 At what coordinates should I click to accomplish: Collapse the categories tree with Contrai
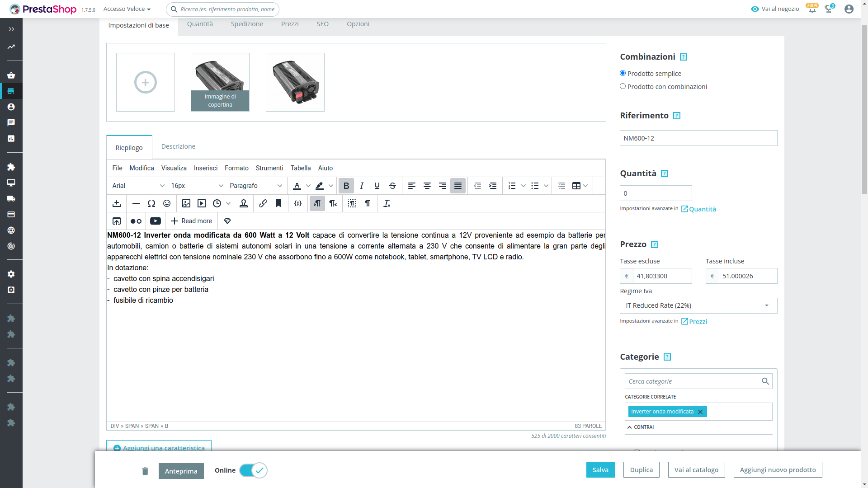tap(640, 427)
